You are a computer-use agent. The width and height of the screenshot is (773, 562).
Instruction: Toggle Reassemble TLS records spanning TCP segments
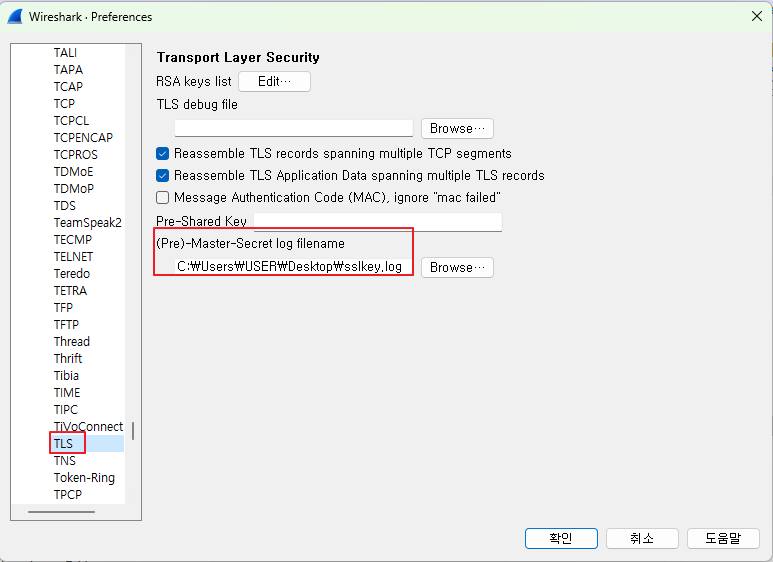click(x=162, y=154)
